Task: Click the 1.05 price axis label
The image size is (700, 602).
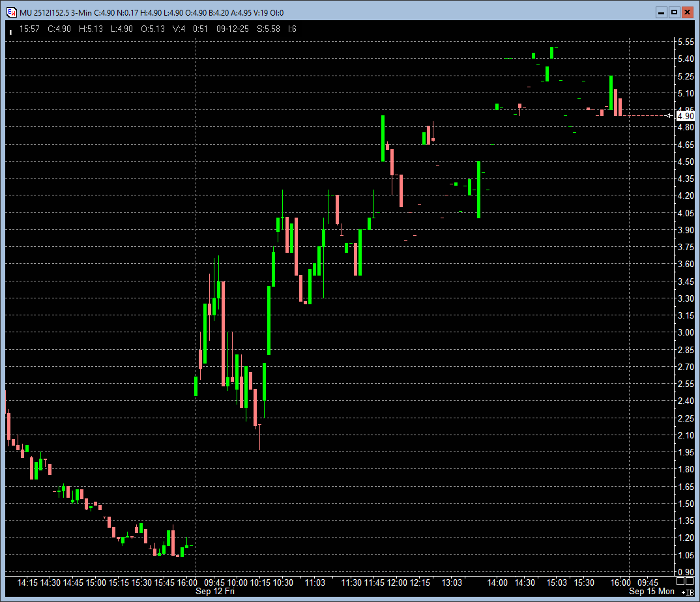Action: point(686,555)
